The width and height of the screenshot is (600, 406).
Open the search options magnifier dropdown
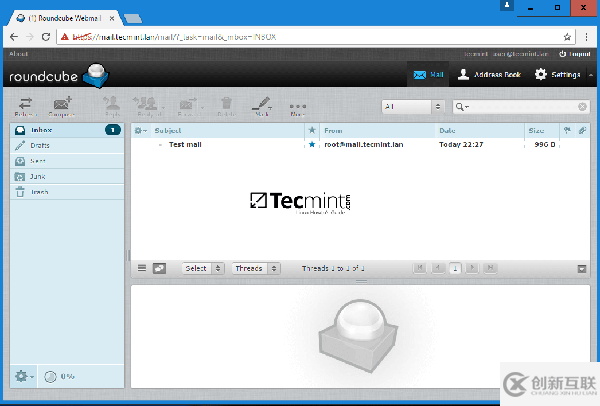click(462, 107)
